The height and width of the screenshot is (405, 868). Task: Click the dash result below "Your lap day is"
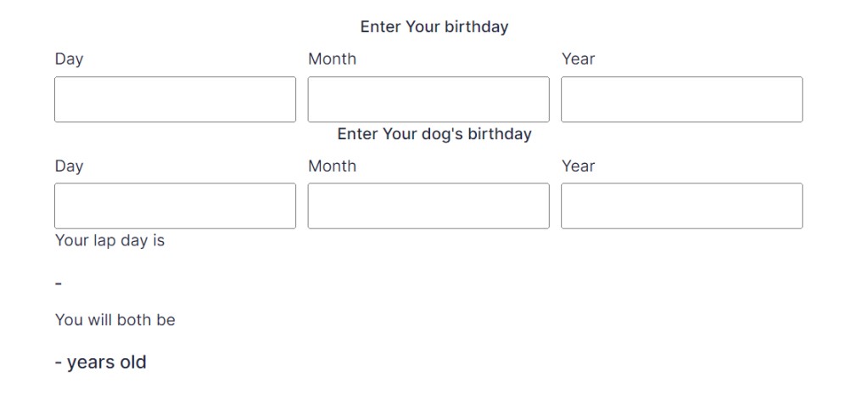pyautogui.click(x=59, y=283)
